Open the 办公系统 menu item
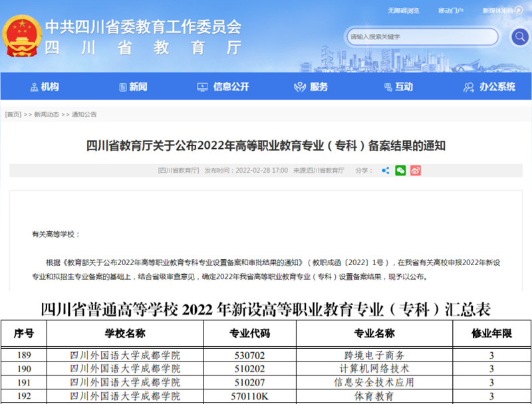532x404 pixels. pyautogui.click(x=497, y=87)
